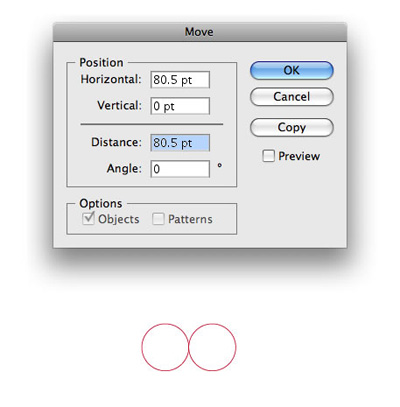Enable the Patterns checkbox
The width and height of the screenshot is (400, 407).
[158, 219]
